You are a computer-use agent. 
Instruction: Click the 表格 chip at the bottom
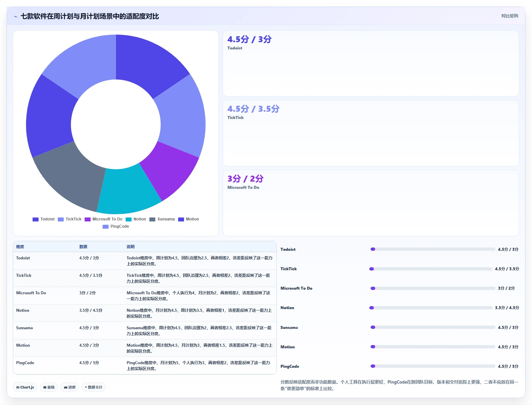click(x=49, y=387)
